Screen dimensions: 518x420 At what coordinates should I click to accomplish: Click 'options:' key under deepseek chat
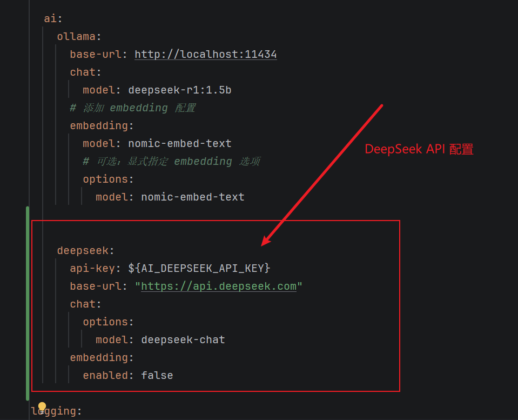[108, 322]
